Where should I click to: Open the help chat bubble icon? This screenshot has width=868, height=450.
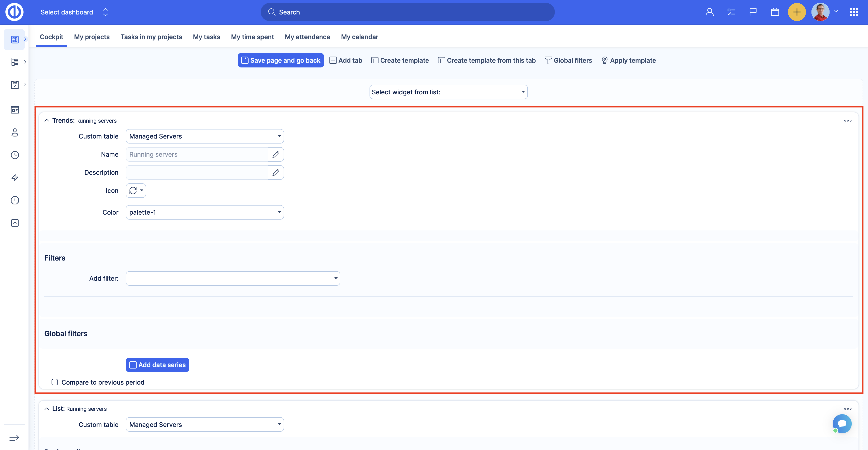click(842, 424)
